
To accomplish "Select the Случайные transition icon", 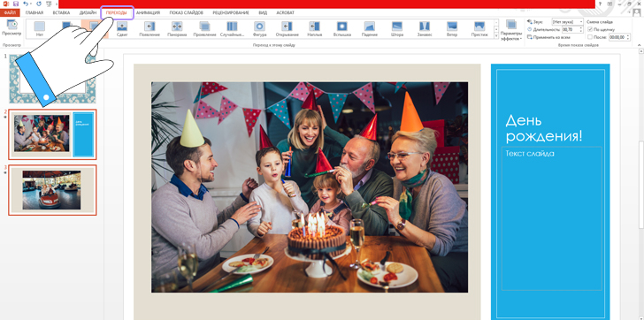I will pyautogui.click(x=232, y=29).
